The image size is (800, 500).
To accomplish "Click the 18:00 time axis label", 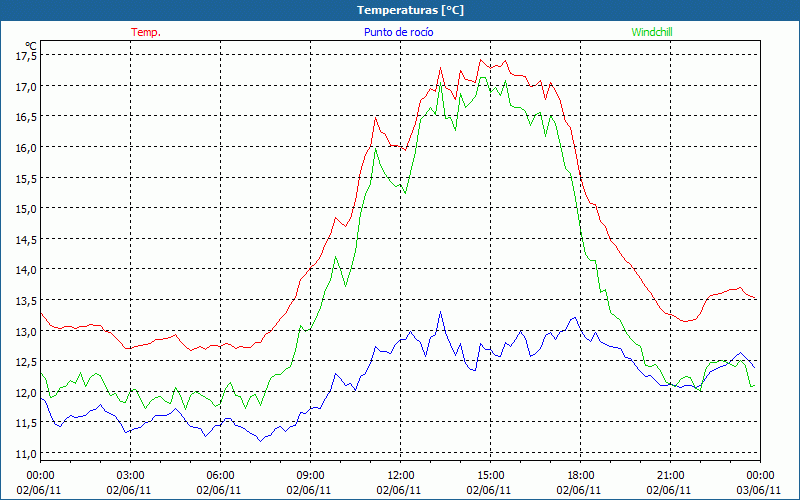I will 580,475.
